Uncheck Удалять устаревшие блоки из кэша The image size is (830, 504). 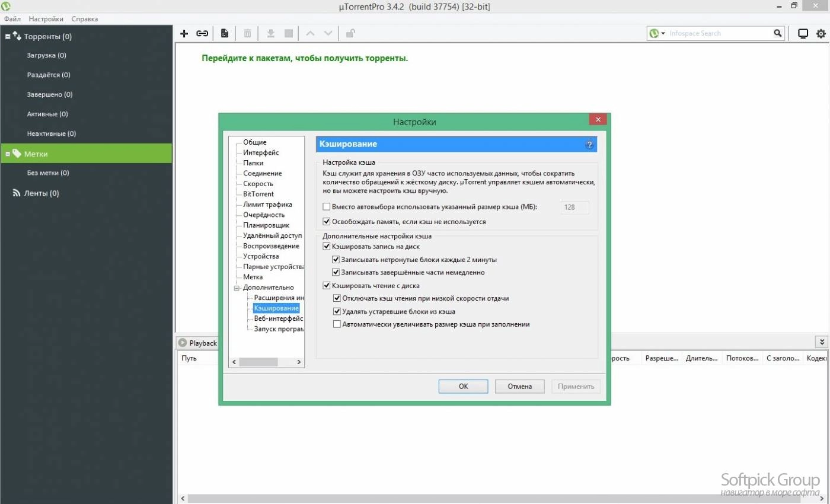coord(337,311)
